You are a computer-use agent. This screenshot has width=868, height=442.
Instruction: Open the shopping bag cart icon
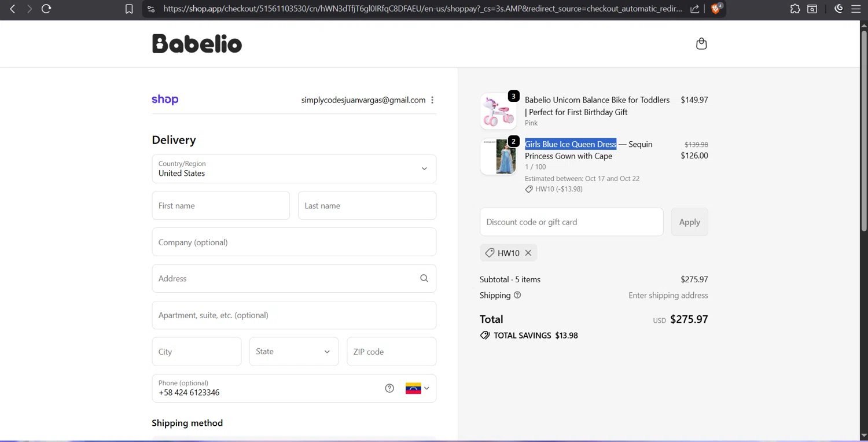tap(701, 44)
